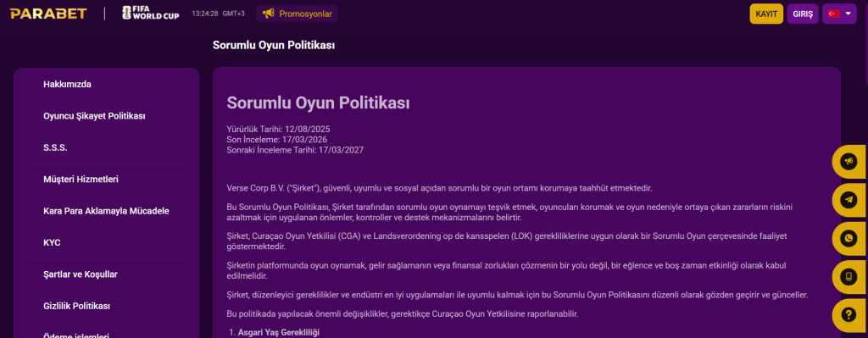Open the floating megaphone announcements icon
Screen dimensions: 868x338
click(x=848, y=162)
